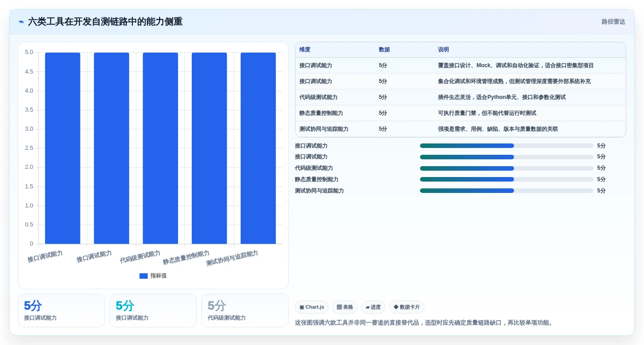Click the 路径雷达 label in the header
The image size is (644, 345).
614,22
